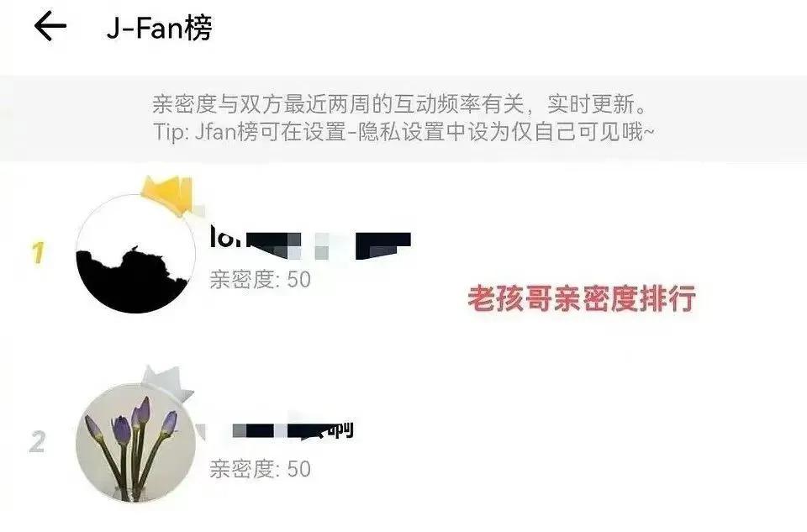Tap the pixelated mosaic over the first username
The height and width of the screenshot is (532, 807).
click(329, 246)
